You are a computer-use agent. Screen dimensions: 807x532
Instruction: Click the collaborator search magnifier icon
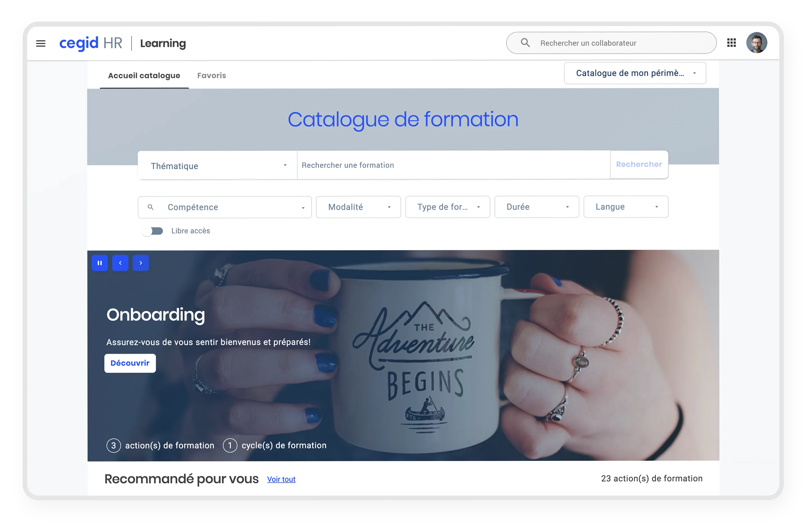pos(525,43)
